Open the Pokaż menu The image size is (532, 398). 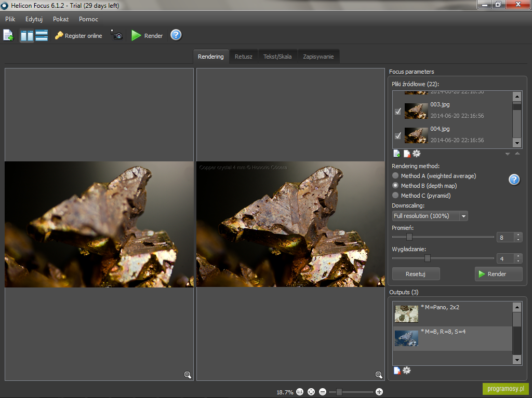tap(61, 19)
